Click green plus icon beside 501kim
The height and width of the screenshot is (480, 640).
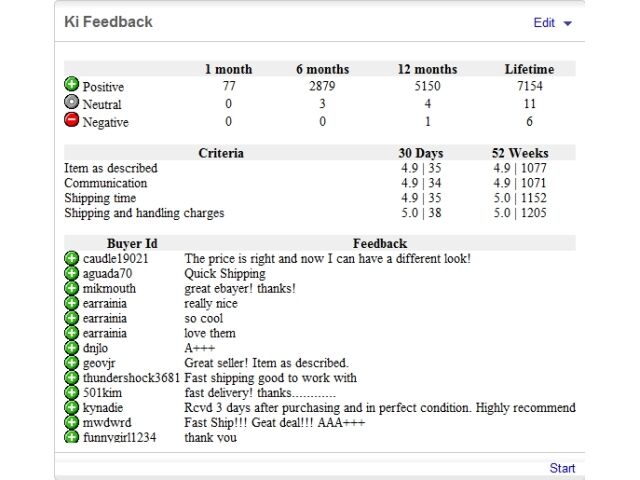(x=71, y=393)
